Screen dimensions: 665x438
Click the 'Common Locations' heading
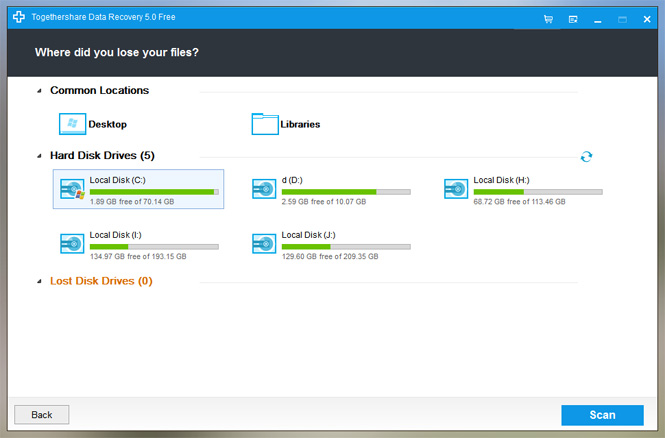(100, 90)
